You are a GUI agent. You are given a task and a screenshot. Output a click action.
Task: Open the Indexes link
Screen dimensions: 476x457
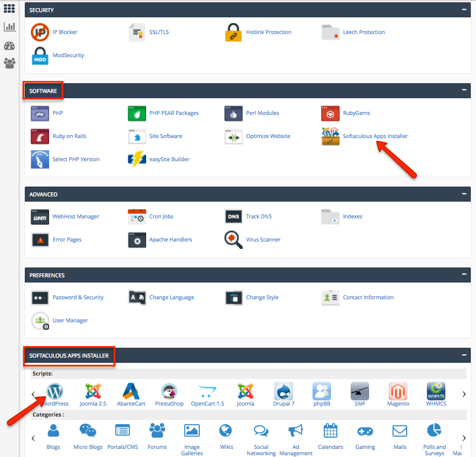pyautogui.click(x=352, y=217)
